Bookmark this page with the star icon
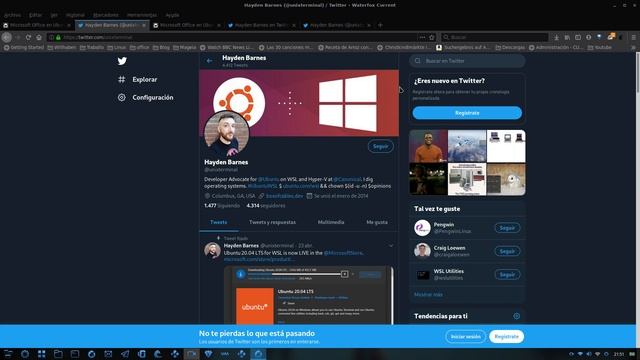640x360 pixels. pyautogui.click(x=432, y=37)
